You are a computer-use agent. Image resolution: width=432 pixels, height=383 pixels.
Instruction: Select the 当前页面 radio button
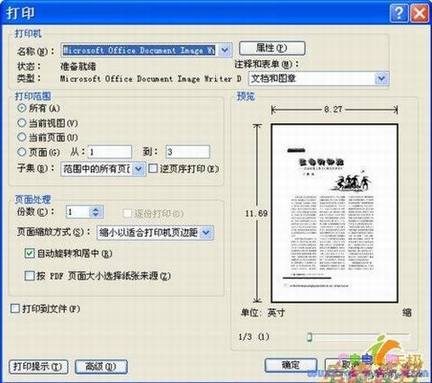click(22, 137)
